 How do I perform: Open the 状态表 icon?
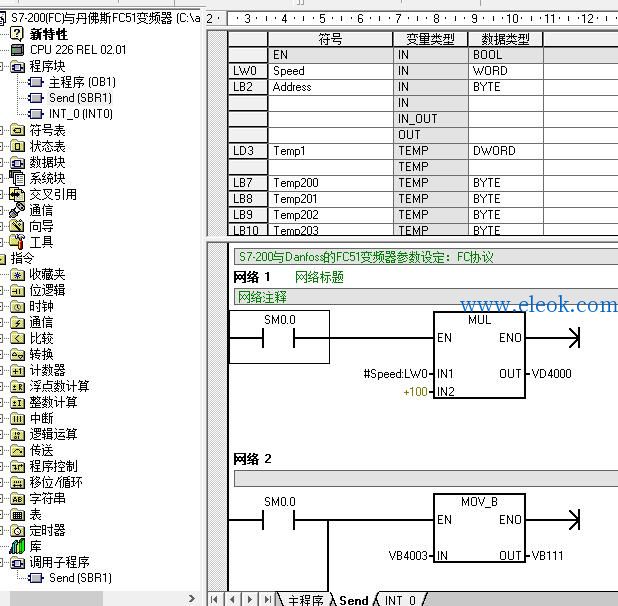17,147
